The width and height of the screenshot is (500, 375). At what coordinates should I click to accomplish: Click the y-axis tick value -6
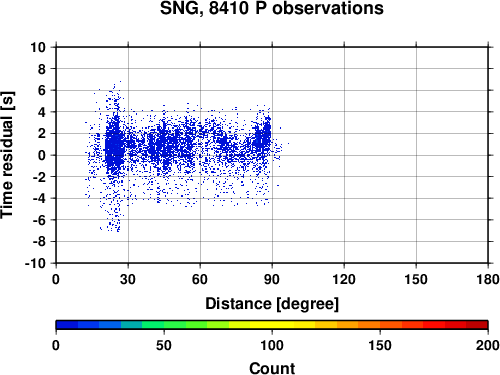pyautogui.click(x=39, y=220)
